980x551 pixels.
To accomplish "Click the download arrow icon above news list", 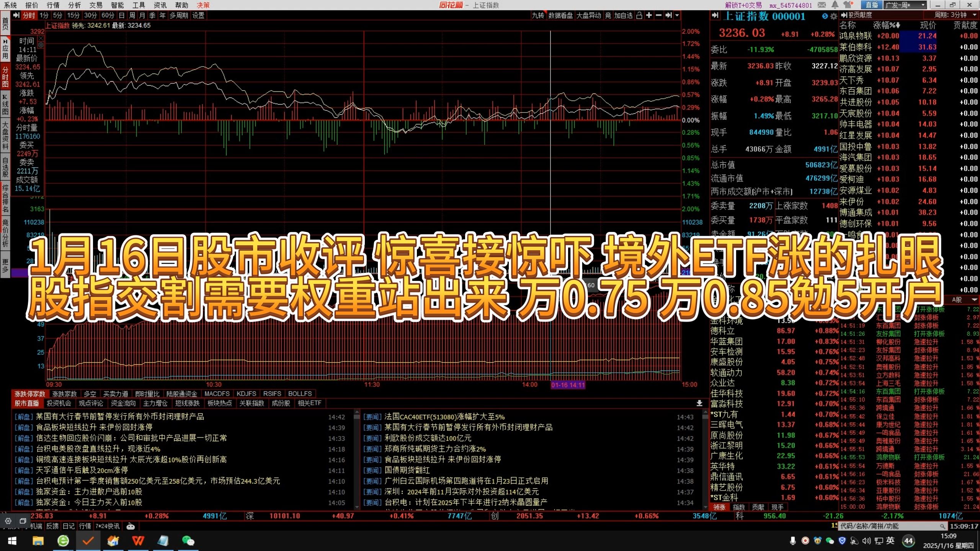I will pyautogui.click(x=699, y=403).
